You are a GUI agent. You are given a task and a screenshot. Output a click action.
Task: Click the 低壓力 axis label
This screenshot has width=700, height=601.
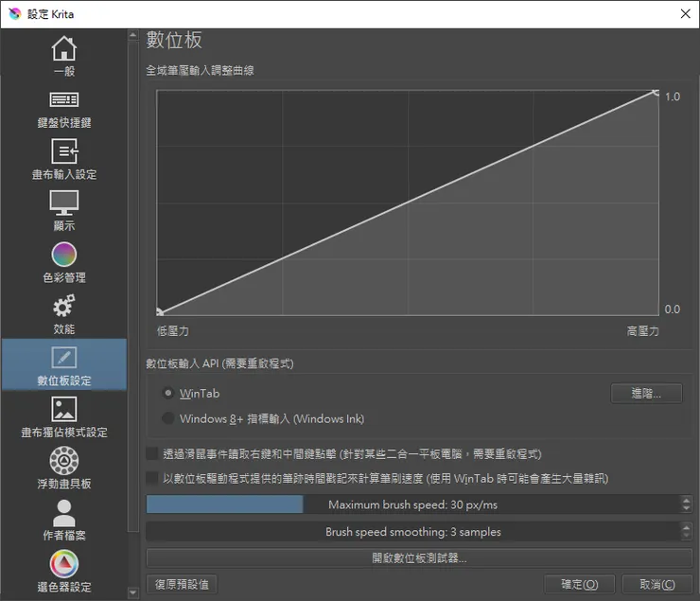click(173, 331)
